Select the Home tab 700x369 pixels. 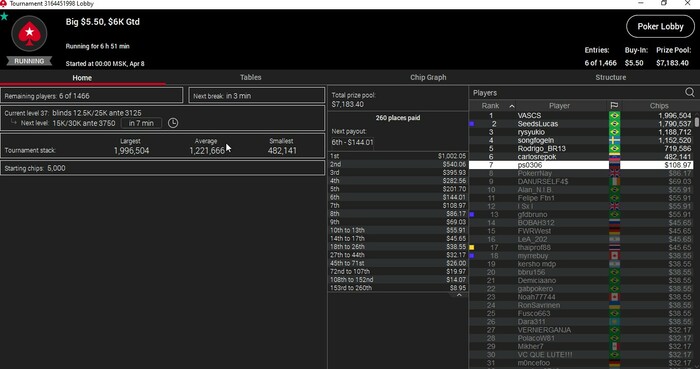click(x=82, y=78)
